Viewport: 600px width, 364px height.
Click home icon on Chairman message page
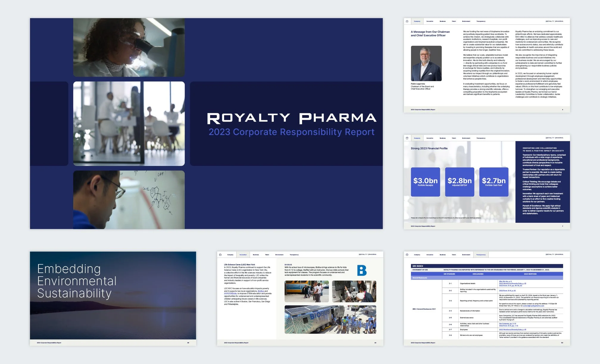pos(407,21)
